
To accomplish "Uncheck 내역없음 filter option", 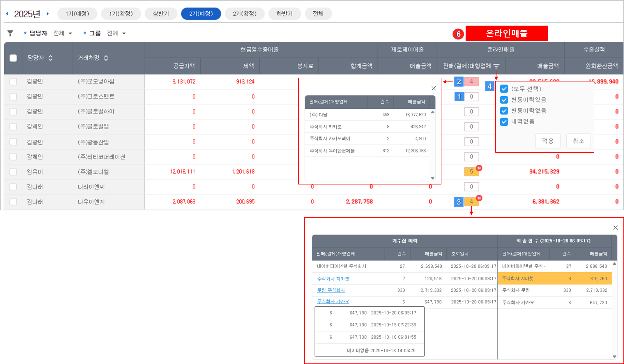I will (x=504, y=122).
